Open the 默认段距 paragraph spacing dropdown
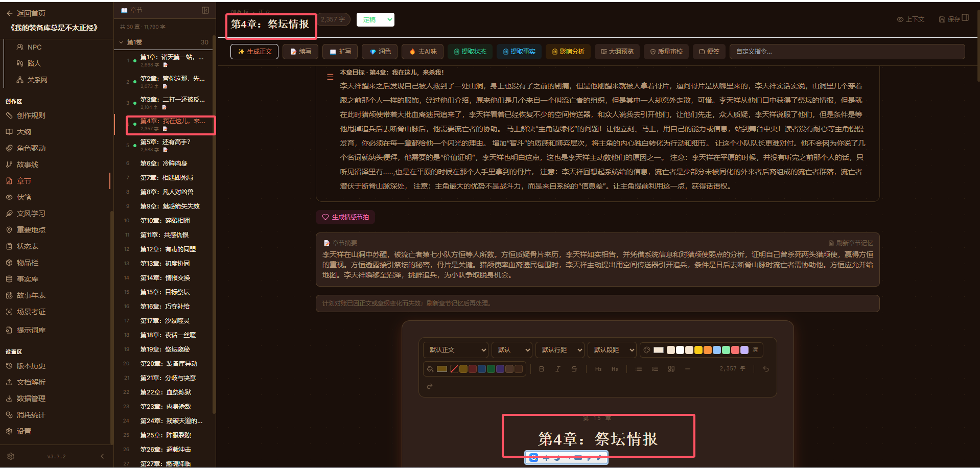980x468 pixels. pos(612,350)
